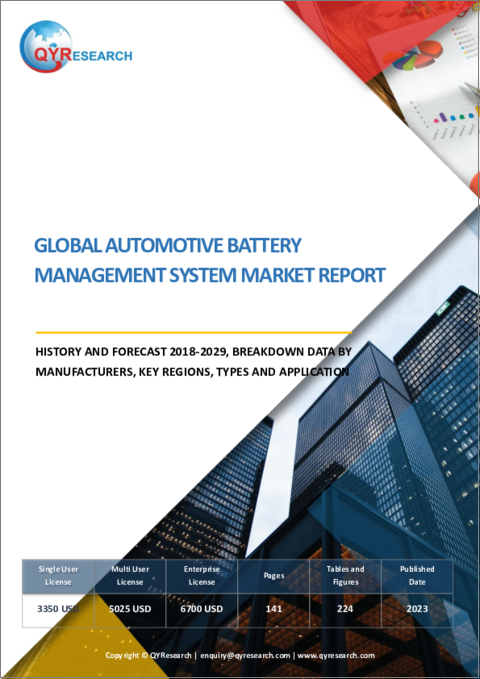Click the 6700 USD price cell
The width and height of the screenshot is (480, 679).
point(201,609)
